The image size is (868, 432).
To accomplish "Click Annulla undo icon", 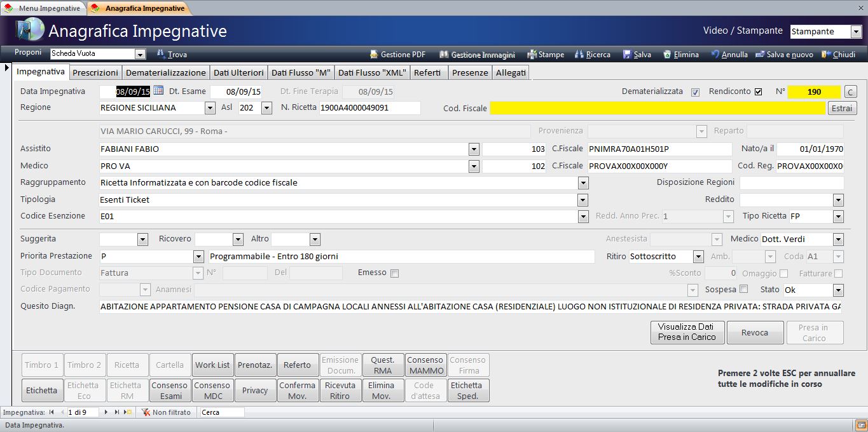I will [715, 55].
